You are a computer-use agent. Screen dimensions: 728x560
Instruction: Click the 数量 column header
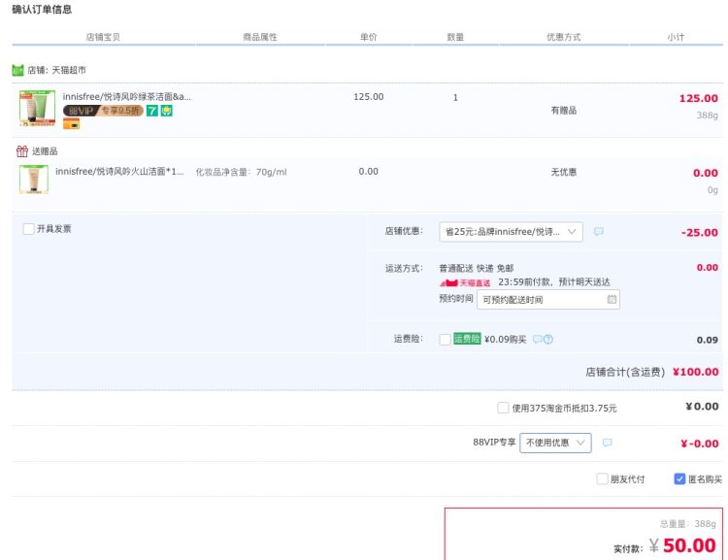tap(455, 37)
